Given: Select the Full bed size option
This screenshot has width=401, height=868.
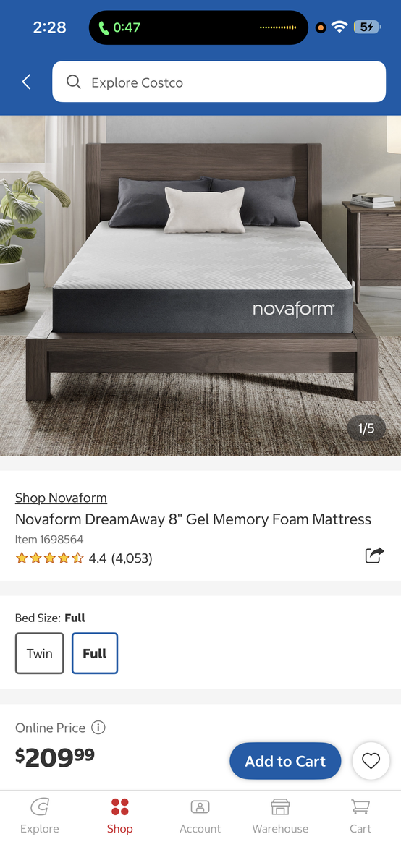Looking at the screenshot, I should point(95,653).
